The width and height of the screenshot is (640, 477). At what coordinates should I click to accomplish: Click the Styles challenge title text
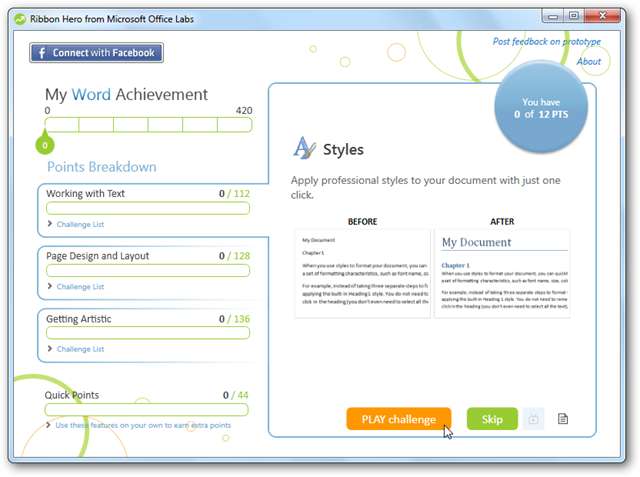point(343,149)
